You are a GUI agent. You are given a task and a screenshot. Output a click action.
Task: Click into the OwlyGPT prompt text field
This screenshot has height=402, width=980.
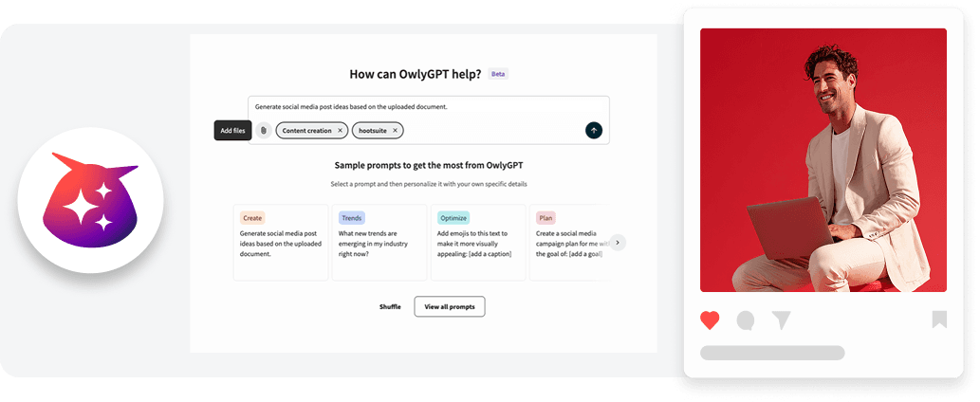427,107
